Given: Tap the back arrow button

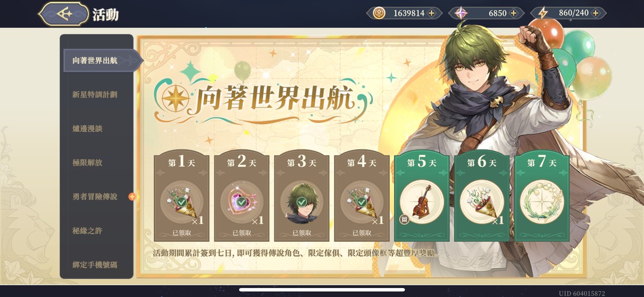Looking at the screenshot, I should click(64, 13).
